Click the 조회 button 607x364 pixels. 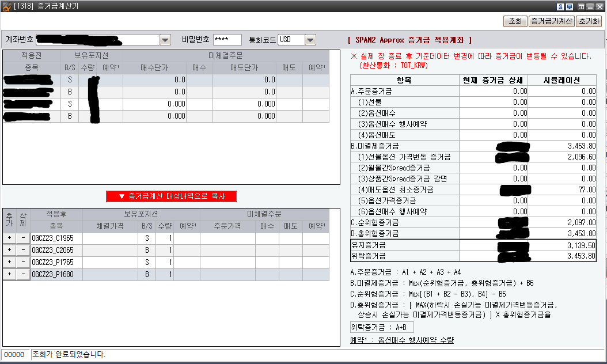point(515,21)
